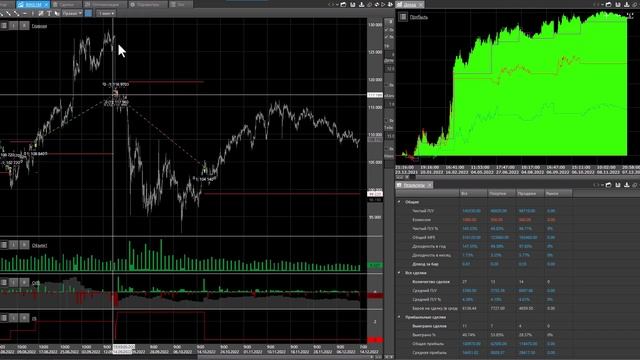
Task: Switch to the active blue chart tab
Action: click(x=32, y=4)
